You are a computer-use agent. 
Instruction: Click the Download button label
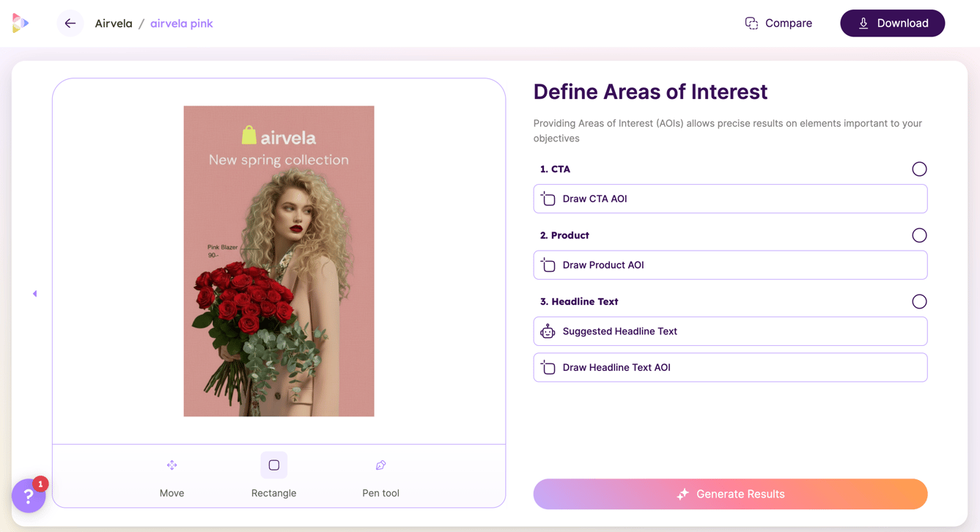(903, 23)
